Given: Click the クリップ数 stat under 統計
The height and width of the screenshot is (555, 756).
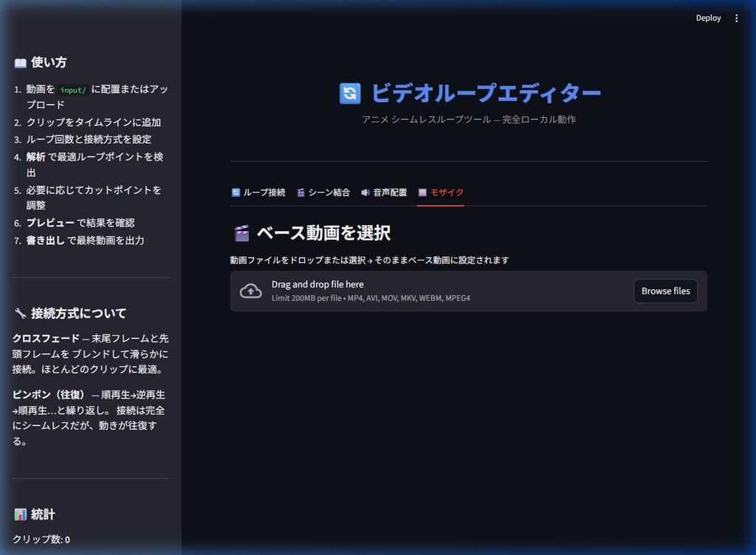Looking at the screenshot, I should 41,540.
